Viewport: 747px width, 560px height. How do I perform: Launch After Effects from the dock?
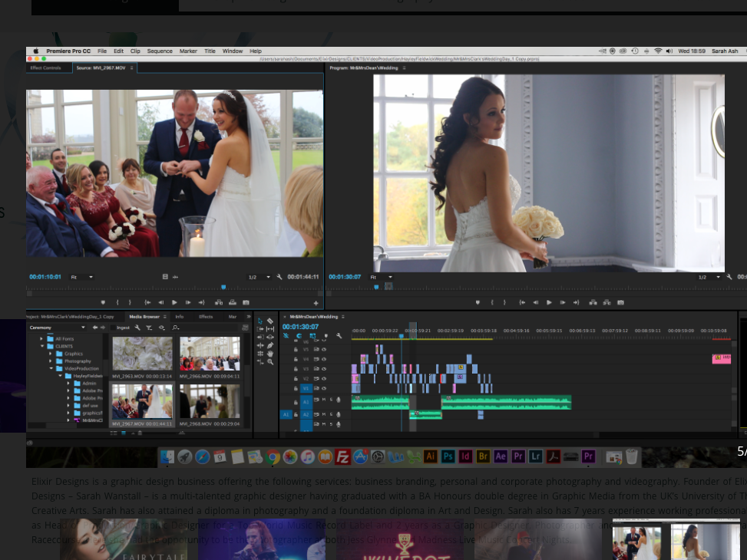tap(501, 456)
